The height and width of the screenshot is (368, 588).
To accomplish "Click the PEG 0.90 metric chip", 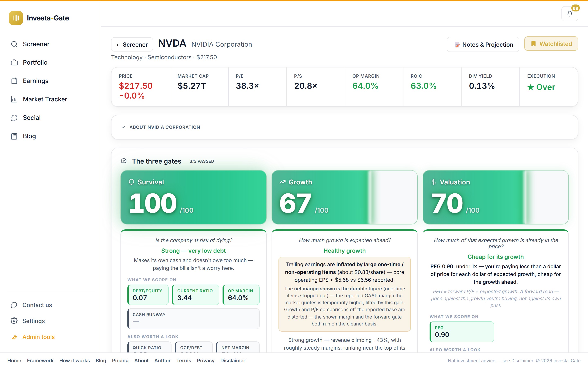I will 462,332.
